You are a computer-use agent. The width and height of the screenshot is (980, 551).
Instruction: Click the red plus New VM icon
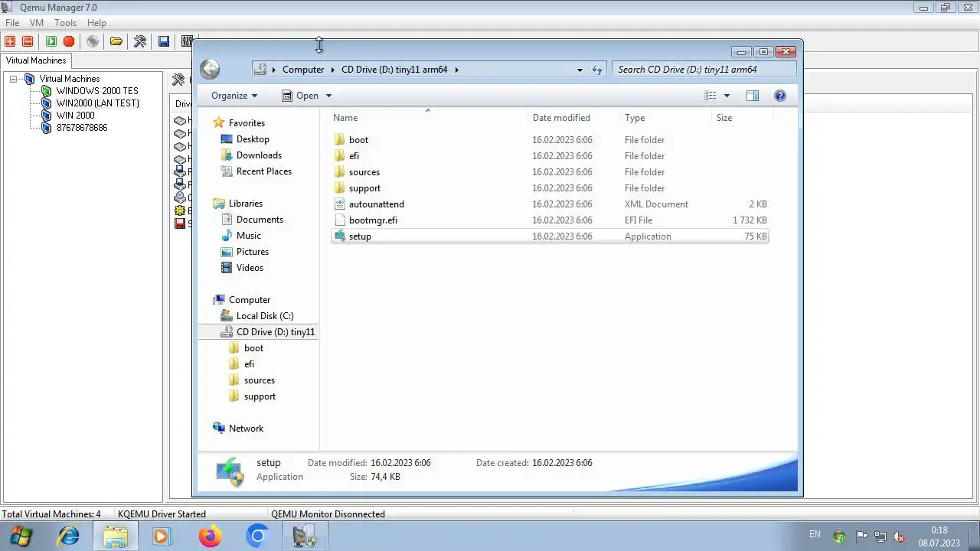(10, 41)
